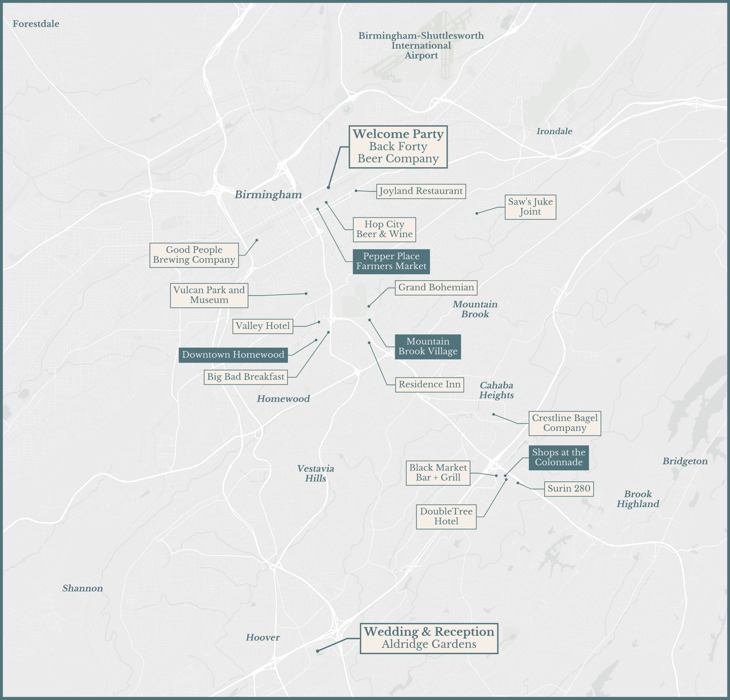Image resolution: width=730 pixels, height=700 pixels.
Task: Click the Crestline Bagel Company map dot
Action: click(x=493, y=414)
